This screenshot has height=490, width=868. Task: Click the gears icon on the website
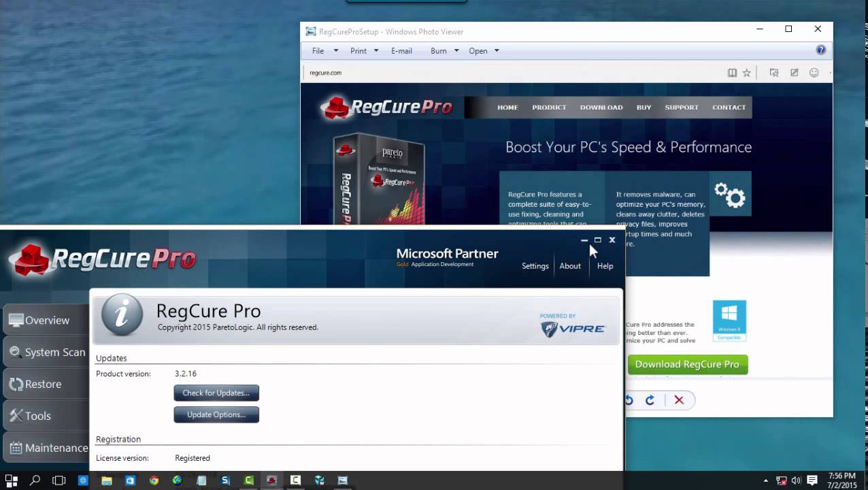730,195
